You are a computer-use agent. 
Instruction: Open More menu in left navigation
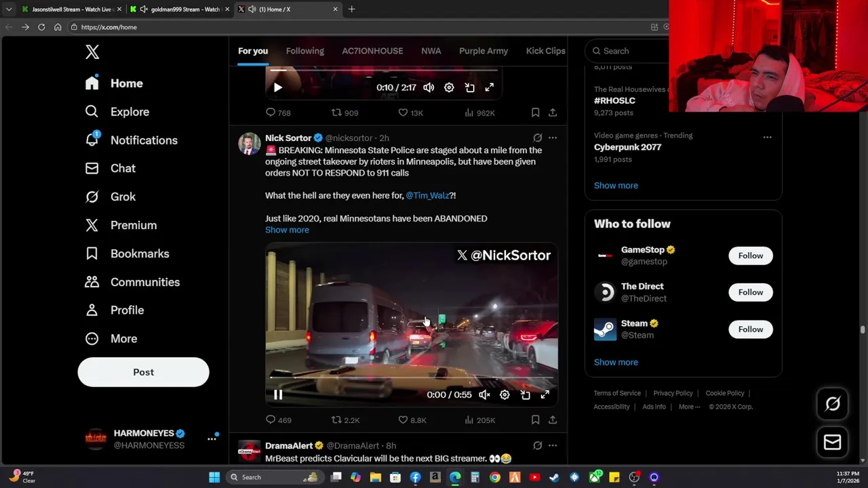point(111,338)
